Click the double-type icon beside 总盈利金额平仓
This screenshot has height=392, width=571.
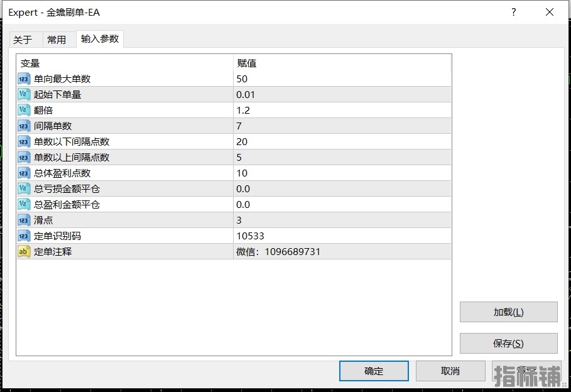24,204
